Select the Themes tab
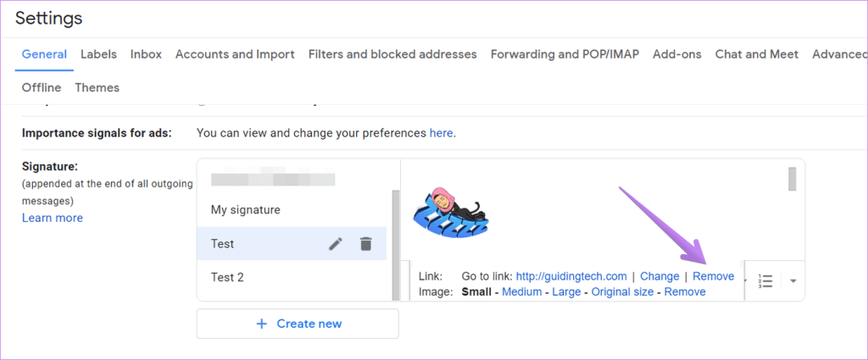 [97, 87]
